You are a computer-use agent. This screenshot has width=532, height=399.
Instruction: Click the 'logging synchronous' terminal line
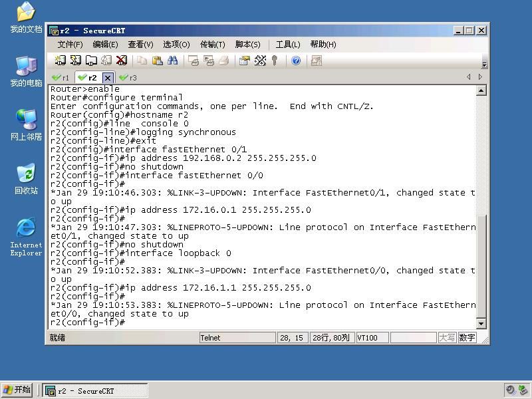(143, 132)
